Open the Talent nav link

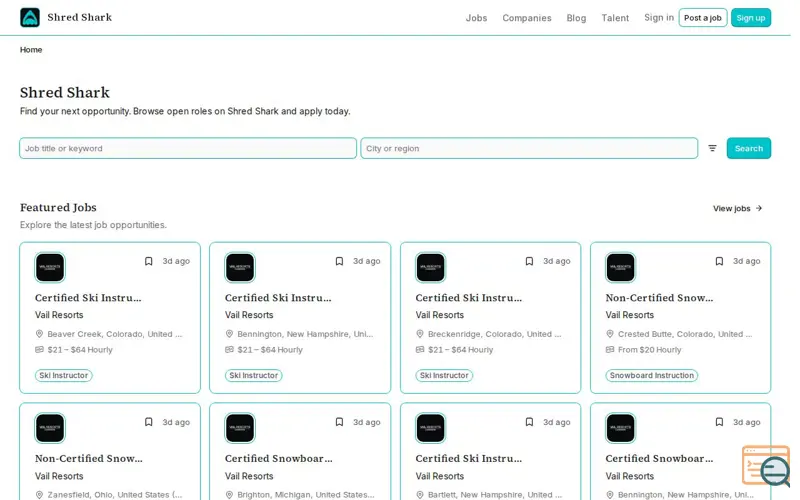point(615,18)
